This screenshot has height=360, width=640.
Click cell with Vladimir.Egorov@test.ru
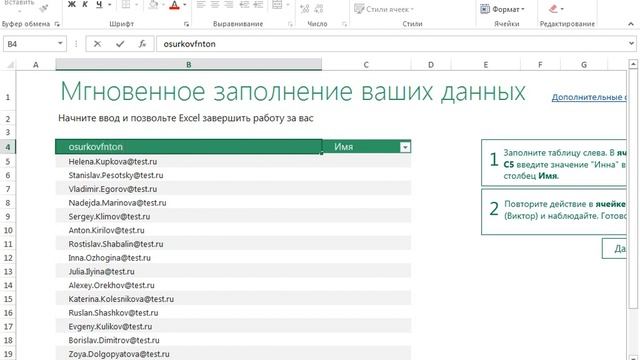pos(189,189)
